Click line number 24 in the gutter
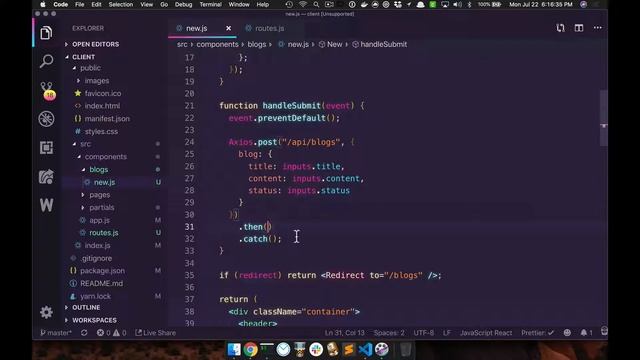 [189, 142]
